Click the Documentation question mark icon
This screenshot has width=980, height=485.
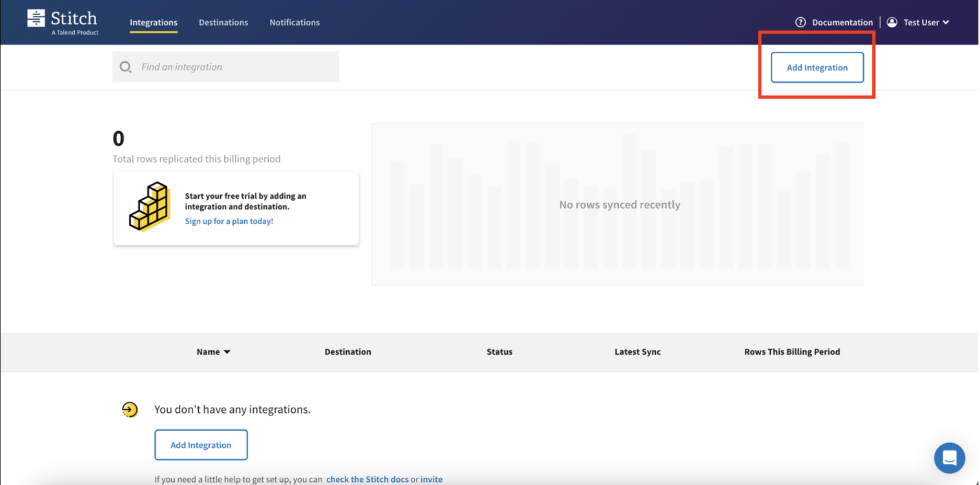pyautogui.click(x=800, y=22)
